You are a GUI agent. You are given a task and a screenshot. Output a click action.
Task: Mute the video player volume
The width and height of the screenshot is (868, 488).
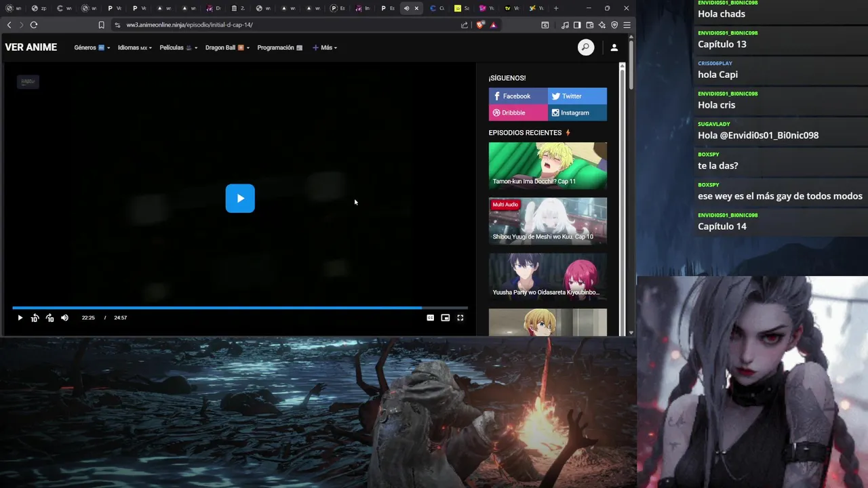64,317
